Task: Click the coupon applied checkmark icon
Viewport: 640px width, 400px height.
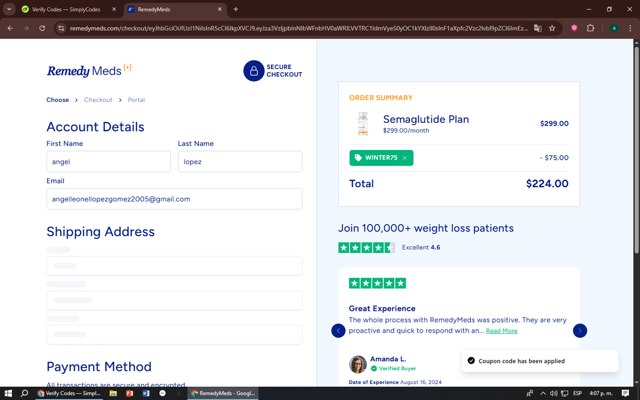Action: coord(471,361)
